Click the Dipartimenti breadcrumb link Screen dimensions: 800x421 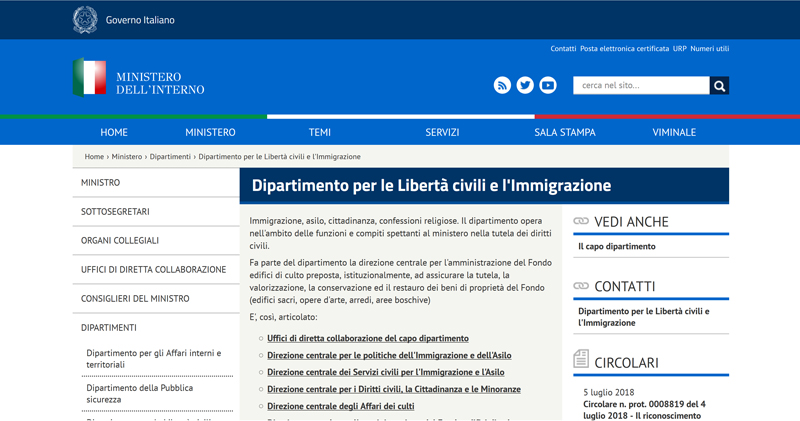coord(170,157)
